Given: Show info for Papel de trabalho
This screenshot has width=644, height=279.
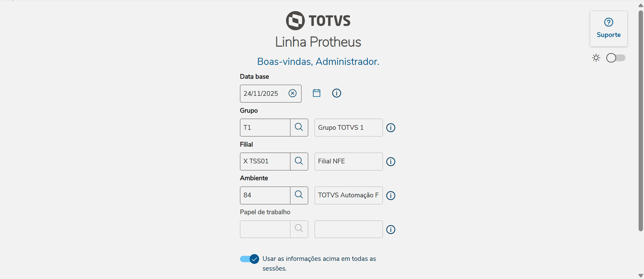Looking at the screenshot, I should [x=391, y=230].
